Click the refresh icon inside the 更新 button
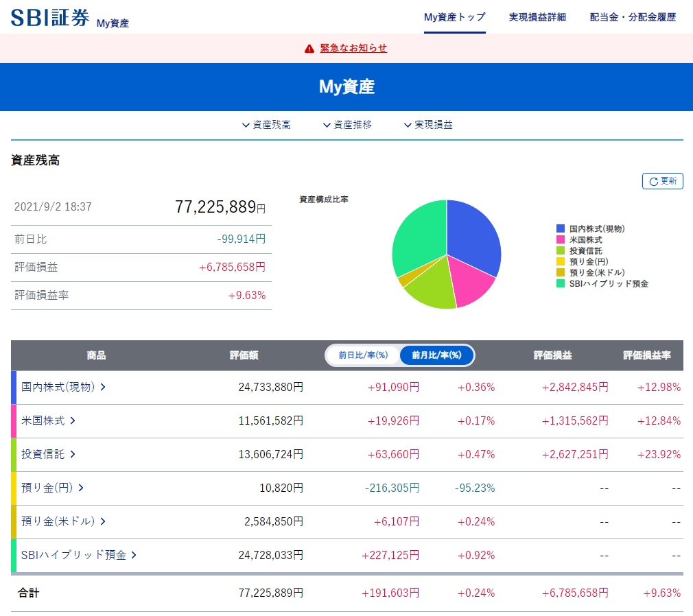Screen dimensions: 693x616 click(653, 181)
